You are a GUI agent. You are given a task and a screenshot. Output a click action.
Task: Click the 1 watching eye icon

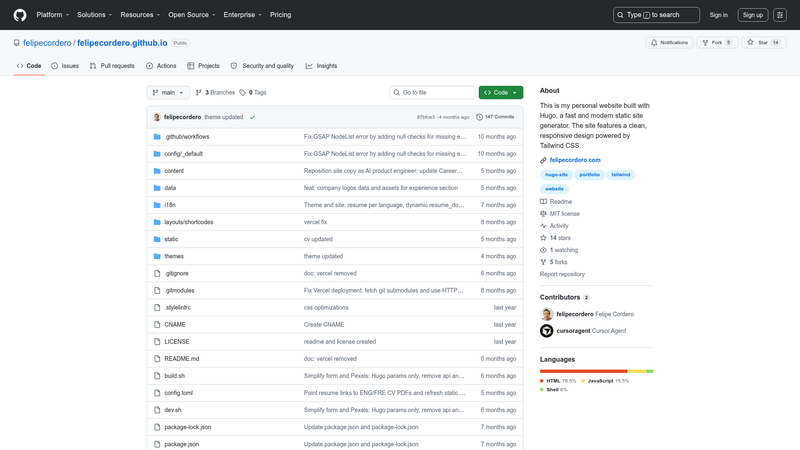point(543,250)
